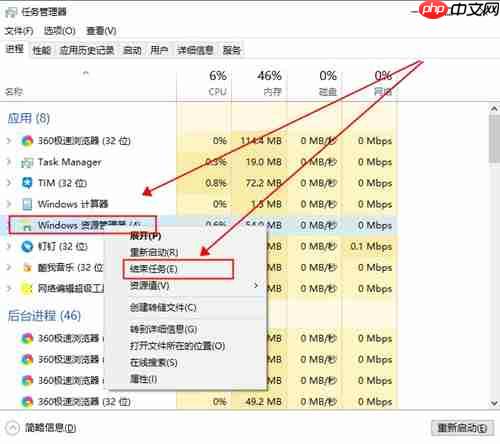
Task: Click the 简略信息(D) link
Action: pyautogui.click(x=51, y=428)
